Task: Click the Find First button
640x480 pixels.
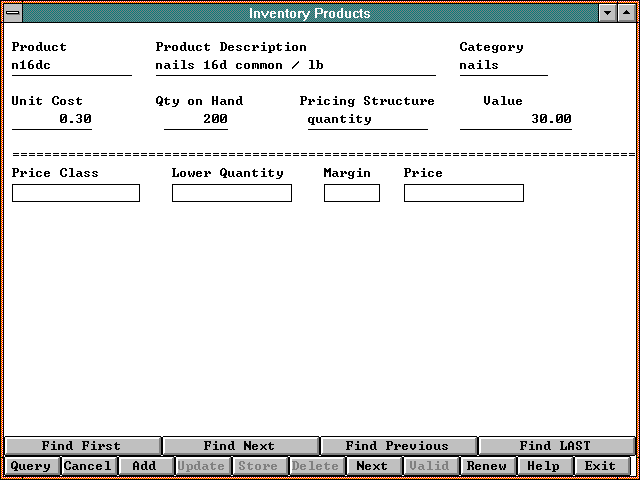Action: click(x=81, y=446)
